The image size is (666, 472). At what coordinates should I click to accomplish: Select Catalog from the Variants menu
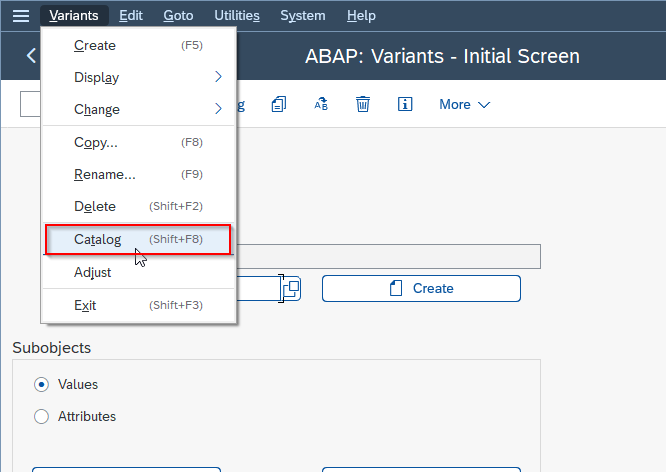pos(138,239)
